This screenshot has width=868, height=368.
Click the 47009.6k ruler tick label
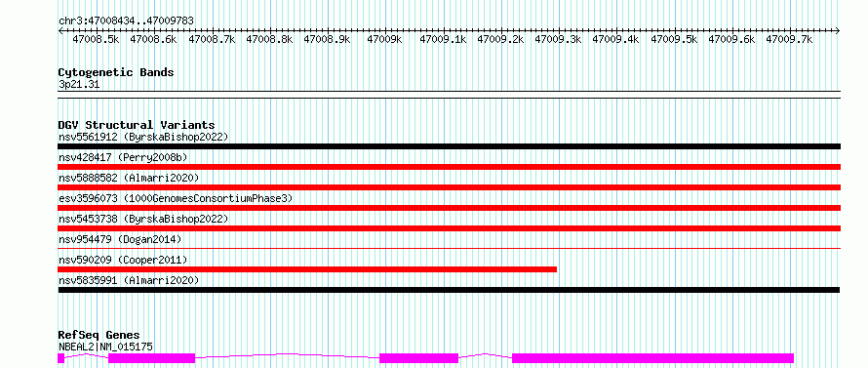click(x=731, y=39)
